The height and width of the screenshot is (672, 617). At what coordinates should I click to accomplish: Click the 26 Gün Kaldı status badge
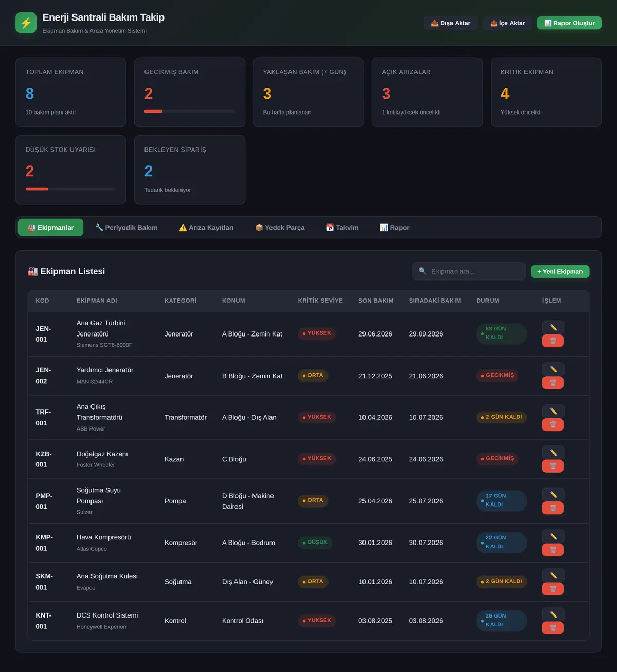click(501, 621)
